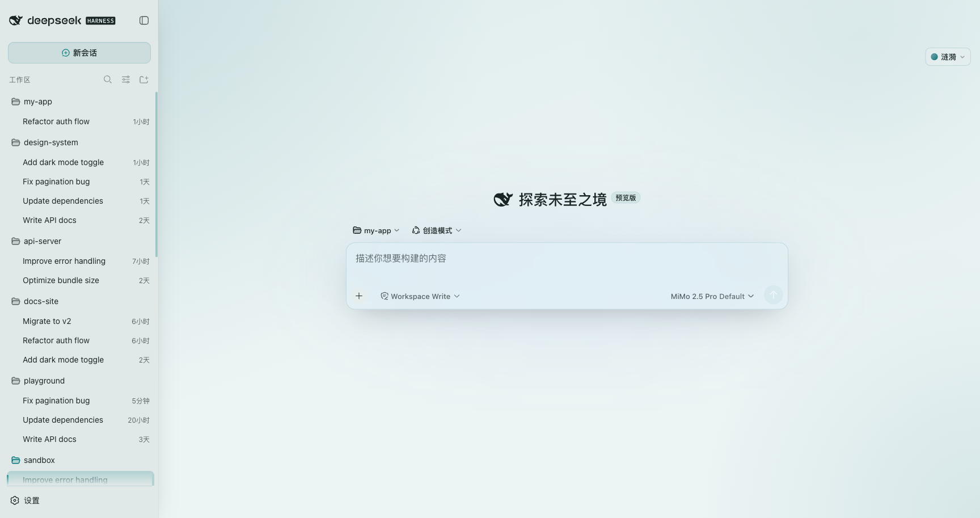Image resolution: width=980 pixels, height=518 pixels.
Task: Open Add dark mode toggle under design-system
Action: coord(79,162)
